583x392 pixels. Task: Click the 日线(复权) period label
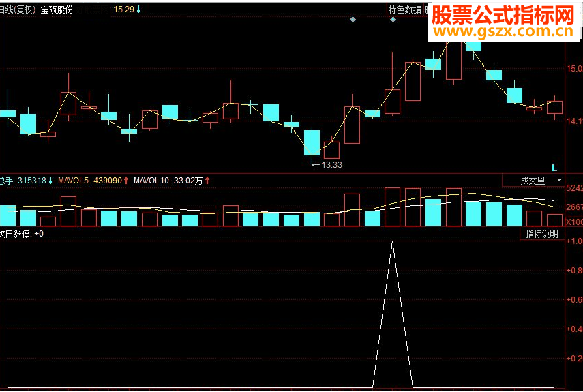tap(18, 10)
